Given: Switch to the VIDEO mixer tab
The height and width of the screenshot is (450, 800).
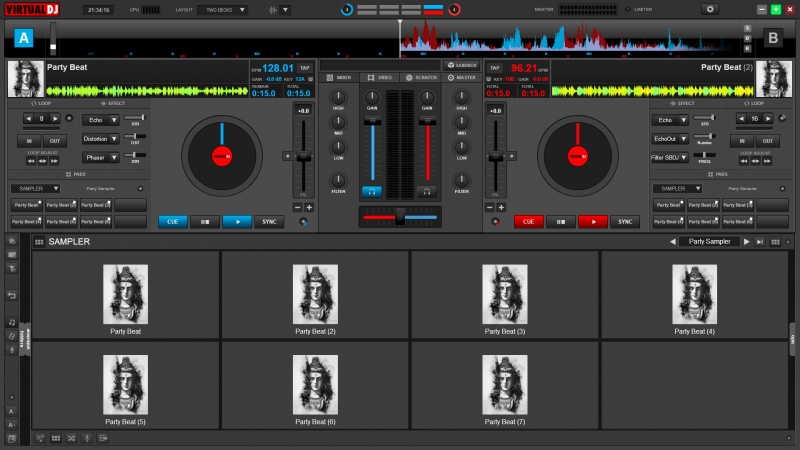Looking at the screenshot, I should (x=380, y=77).
